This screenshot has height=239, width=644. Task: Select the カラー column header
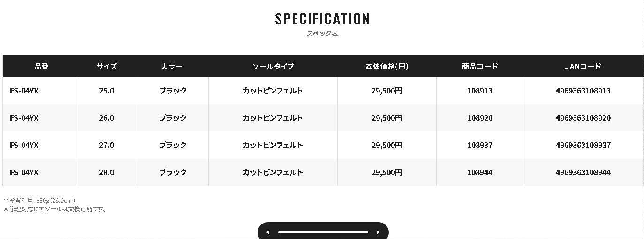pyautogui.click(x=172, y=66)
